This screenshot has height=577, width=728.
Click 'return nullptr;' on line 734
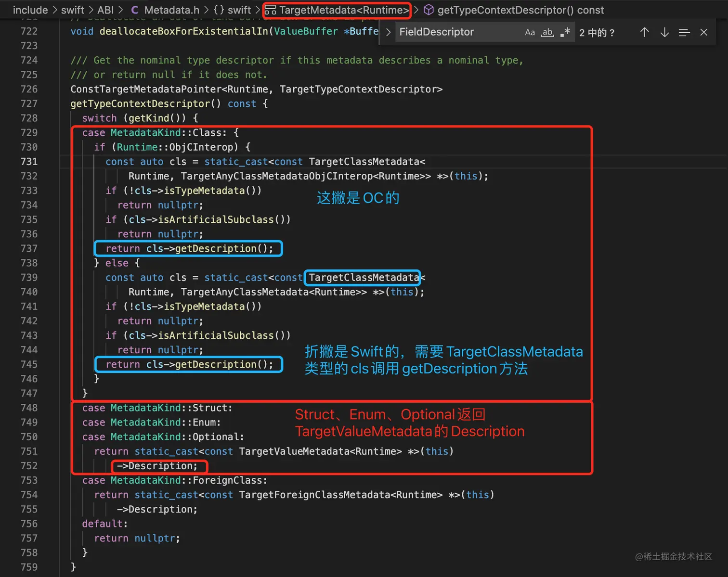click(160, 205)
